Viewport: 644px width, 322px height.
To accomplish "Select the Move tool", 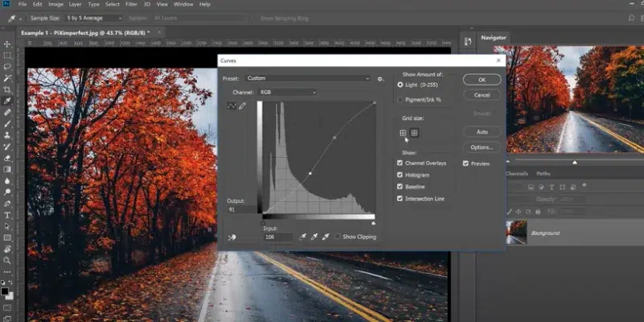I will click(x=7, y=44).
